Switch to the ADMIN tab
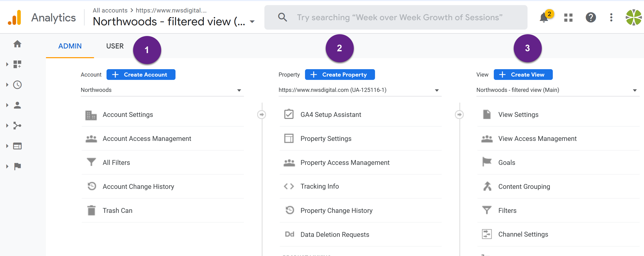The width and height of the screenshot is (644, 256). [70, 46]
